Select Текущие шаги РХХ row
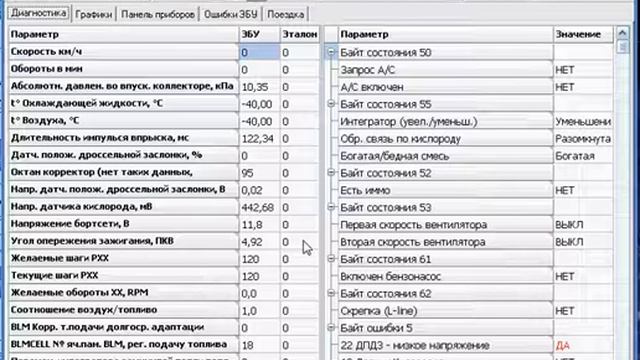The image size is (640, 360). pyautogui.click(x=123, y=276)
